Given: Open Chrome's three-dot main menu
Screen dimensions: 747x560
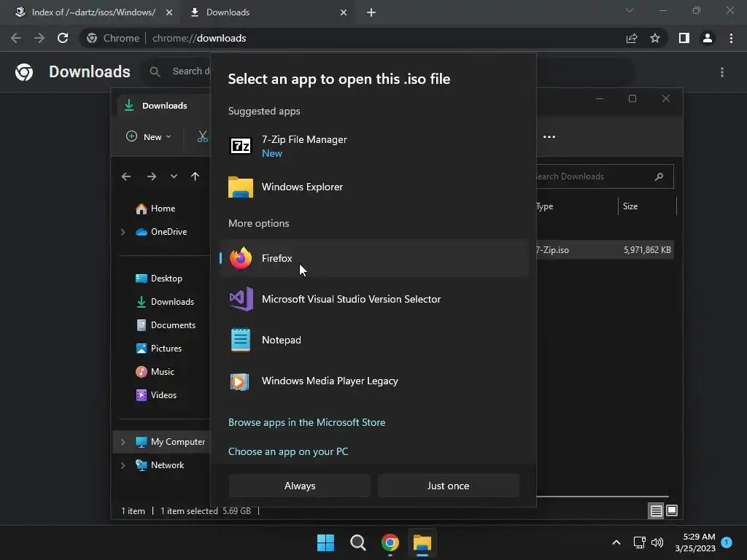Looking at the screenshot, I should pyautogui.click(x=731, y=38).
